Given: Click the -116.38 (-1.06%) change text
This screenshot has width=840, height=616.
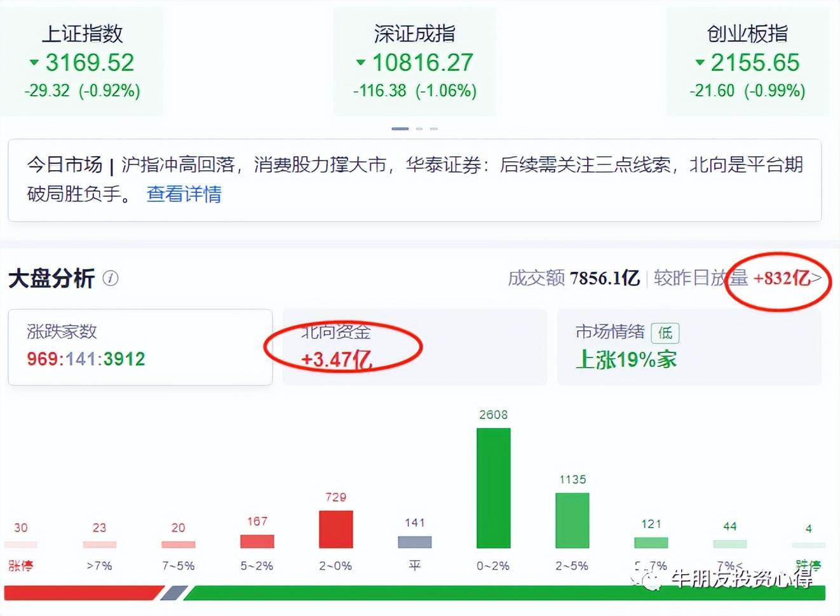Looking at the screenshot, I should click(x=414, y=91).
